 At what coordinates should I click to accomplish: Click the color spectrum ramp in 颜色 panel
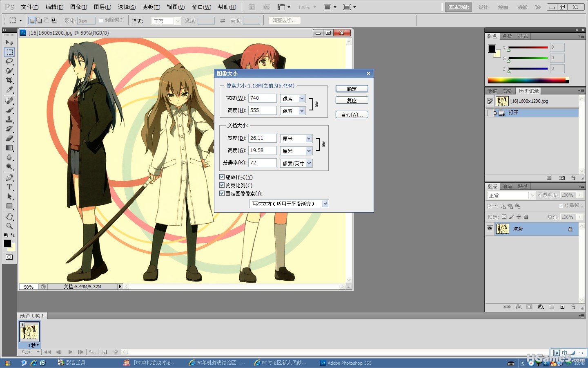pos(528,81)
